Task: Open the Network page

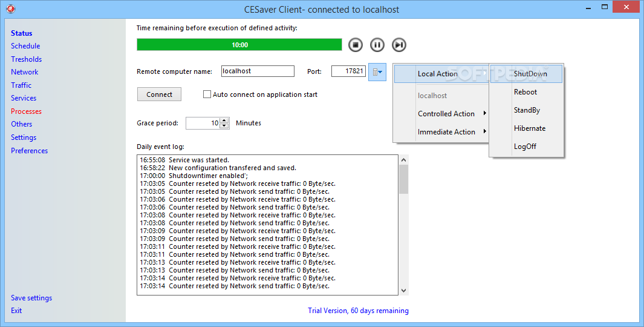Action: 25,72
